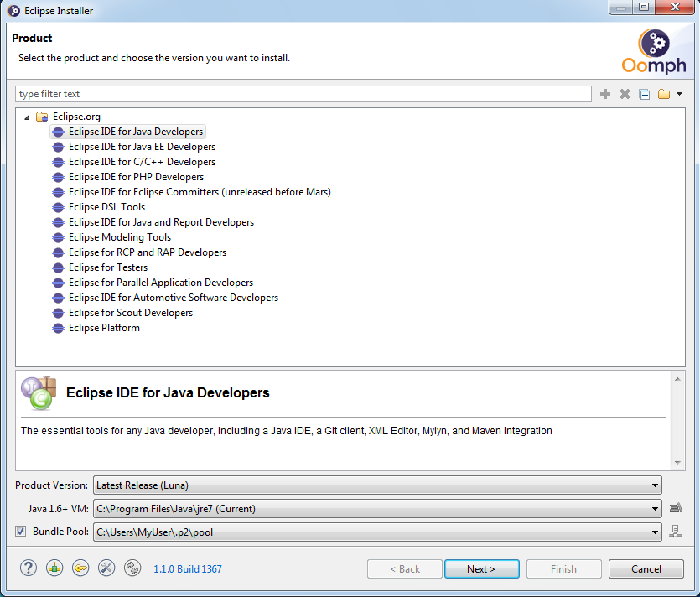This screenshot has width=700, height=597.
Task: Toggle the Bundle Pool checkbox
Action: point(20,531)
